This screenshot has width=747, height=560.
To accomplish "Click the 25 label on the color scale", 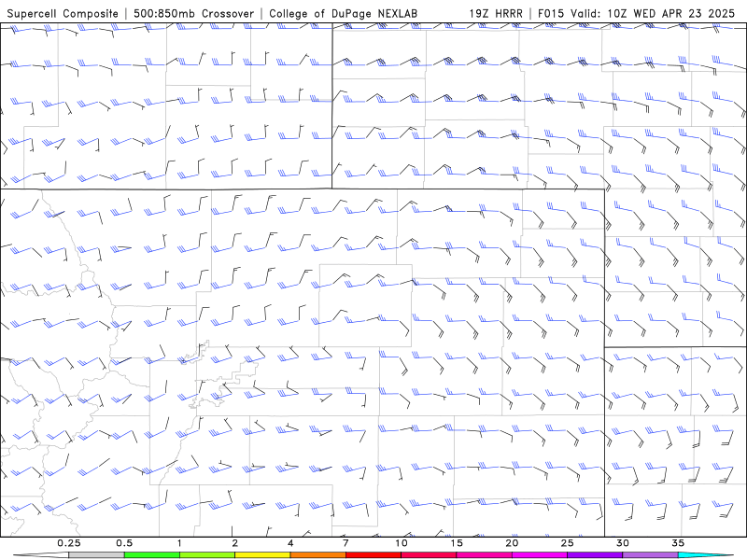I will pyautogui.click(x=567, y=543).
